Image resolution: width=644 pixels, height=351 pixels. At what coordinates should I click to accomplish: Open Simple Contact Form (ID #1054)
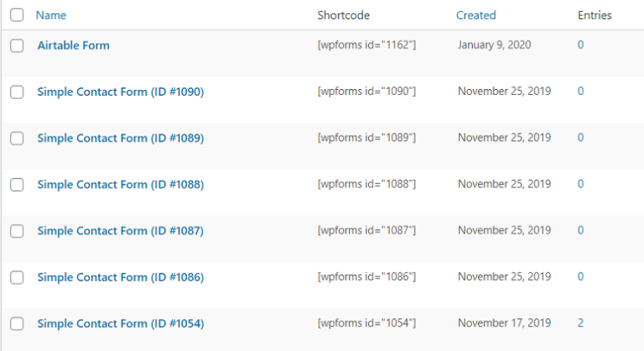tap(121, 322)
